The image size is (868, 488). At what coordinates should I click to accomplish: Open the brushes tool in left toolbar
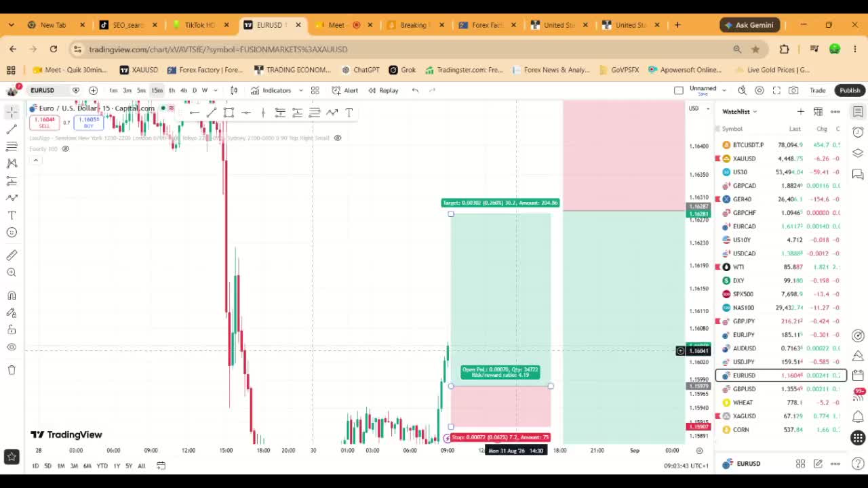click(x=12, y=198)
